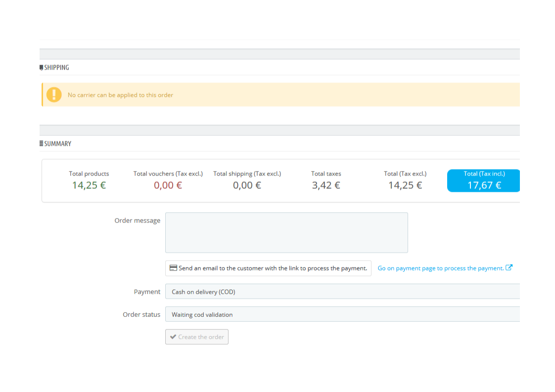Click the credit card icon in email button

173,268
